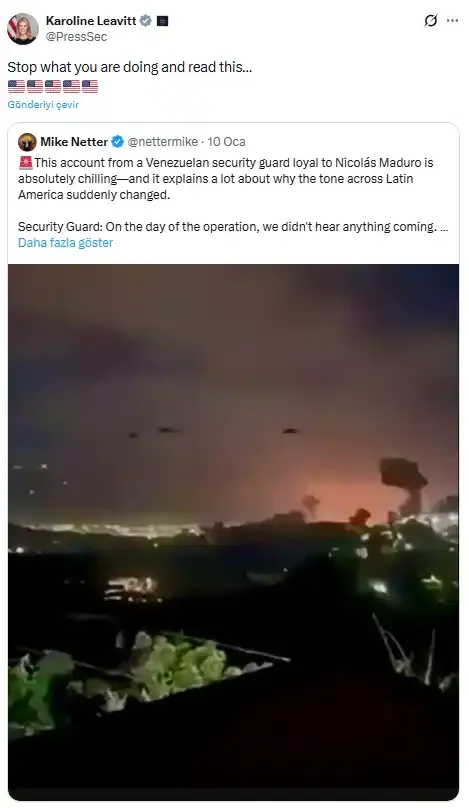Image resolution: width=469 pixels, height=808 pixels.
Task: Click Mike Netter's blue verified checkmark
Action: tap(118, 142)
